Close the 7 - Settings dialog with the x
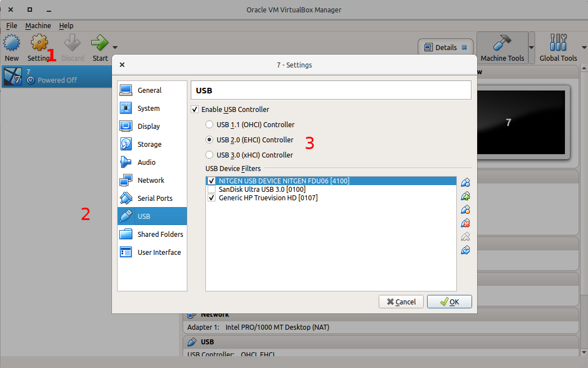This screenshot has width=588, height=368. point(122,65)
